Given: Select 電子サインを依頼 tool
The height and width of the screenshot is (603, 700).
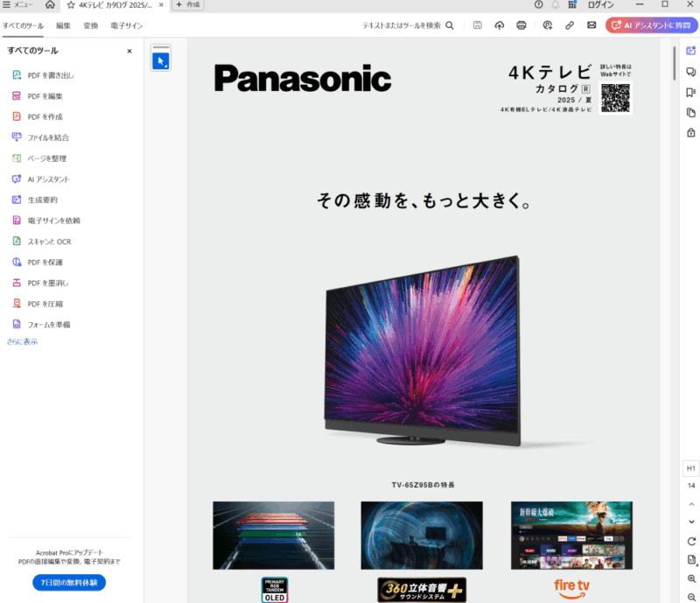Looking at the screenshot, I should (46, 221).
